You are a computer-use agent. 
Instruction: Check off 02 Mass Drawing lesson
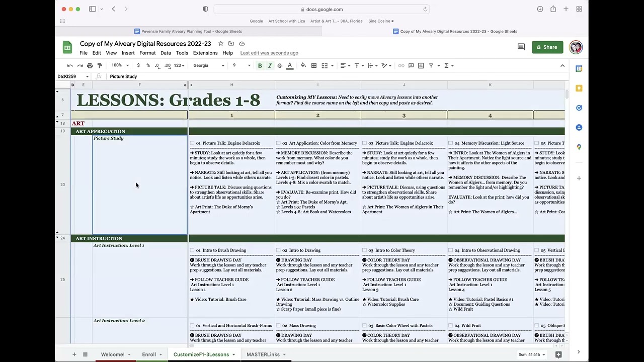pyautogui.click(x=278, y=326)
